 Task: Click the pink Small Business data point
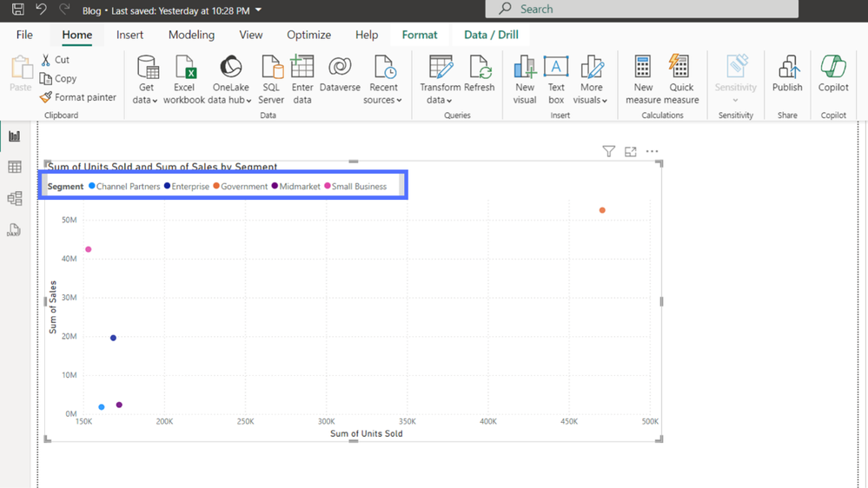(x=88, y=249)
